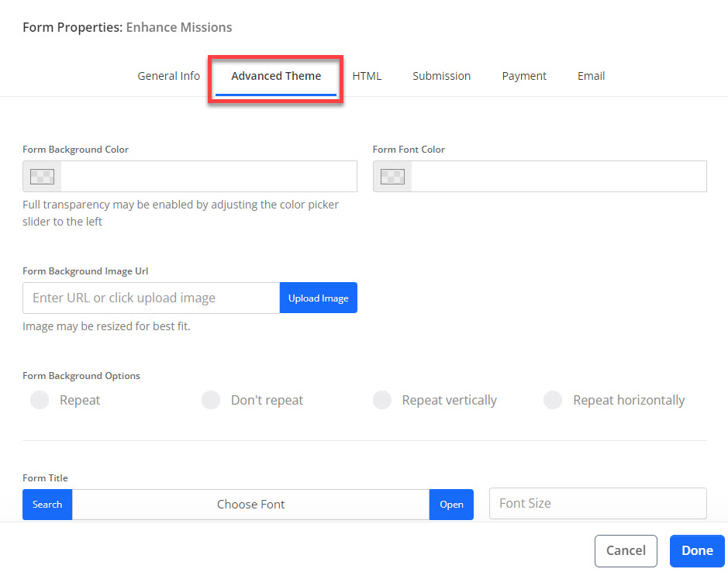Choose Repeat vertically background option
This screenshot has width=728, height=579.
pos(382,400)
